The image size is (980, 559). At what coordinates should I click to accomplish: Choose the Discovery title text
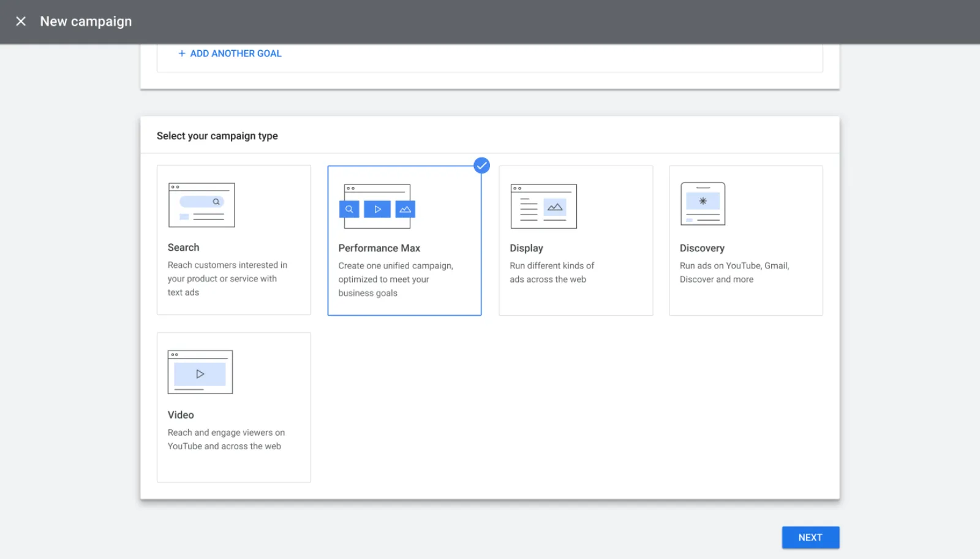click(702, 248)
